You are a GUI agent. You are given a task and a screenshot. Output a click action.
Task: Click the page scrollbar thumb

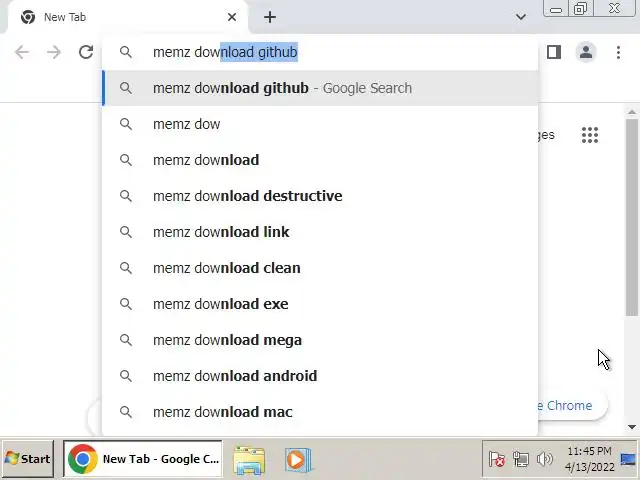pos(632,217)
